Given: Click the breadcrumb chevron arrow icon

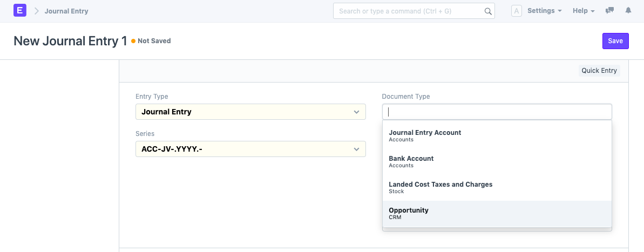Looking at the screenshot, I should [37, 11].
